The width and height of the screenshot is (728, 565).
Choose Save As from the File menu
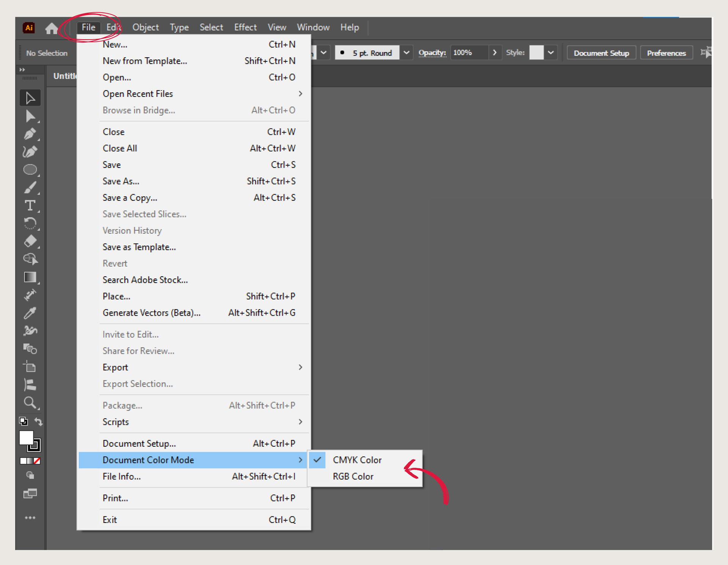(121, 181)
